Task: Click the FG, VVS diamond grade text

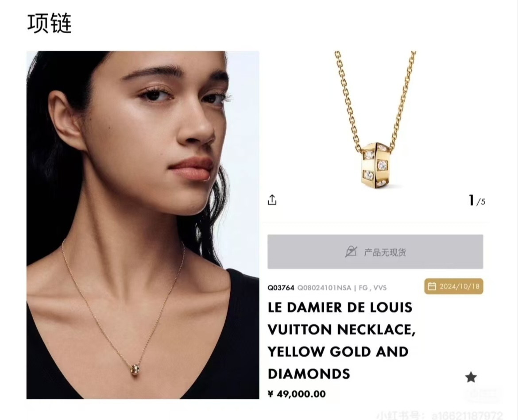Action: click(x=373, y=288)
